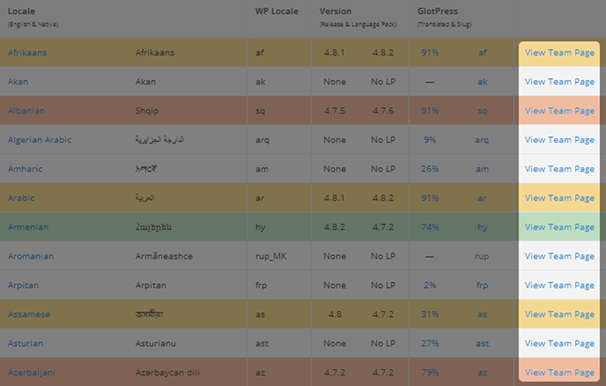Click View Team Page for Afrikaans

[x=559, y=53]
